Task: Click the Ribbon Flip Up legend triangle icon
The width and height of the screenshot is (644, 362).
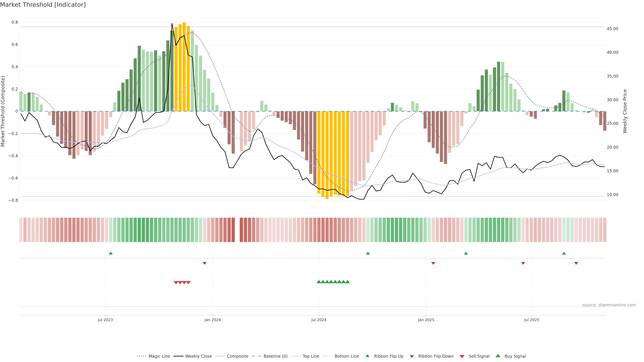Action: point(367,356)
